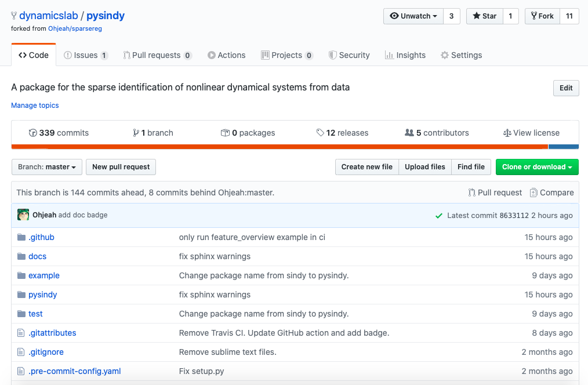This screenshot has width=588, height=385.
Task: Star the pysindy repository
Action: 485,16
